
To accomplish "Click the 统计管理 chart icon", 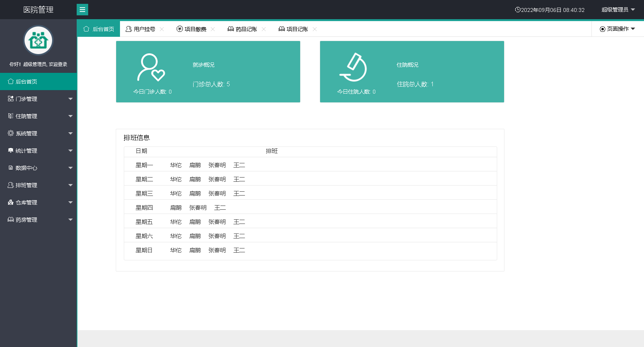I will pos(11,150).
